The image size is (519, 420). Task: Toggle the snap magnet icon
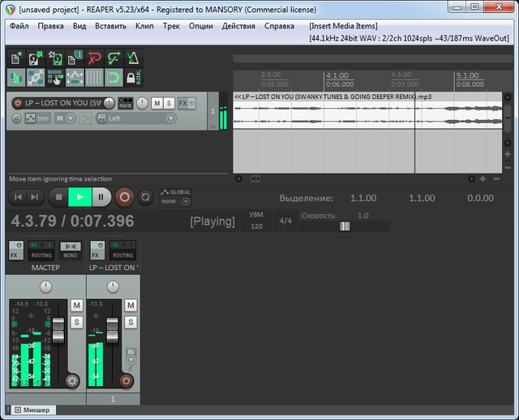[x=113, y=78]
